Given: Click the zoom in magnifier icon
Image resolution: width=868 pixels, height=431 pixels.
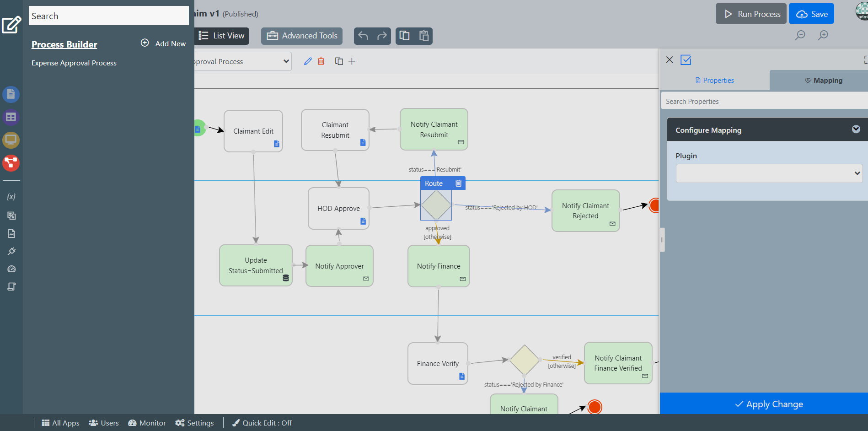Looking at the screenshot, I should coord(823,35).
